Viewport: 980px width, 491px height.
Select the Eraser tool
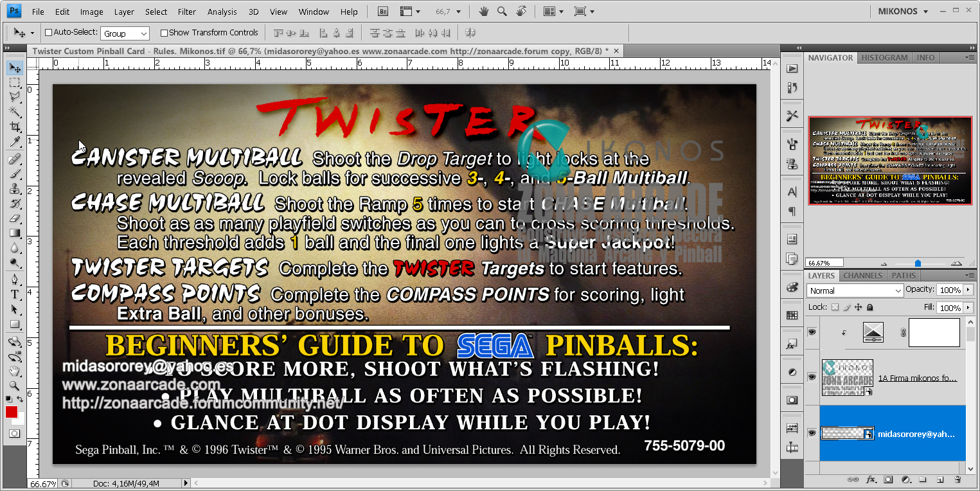[x=15, y=219]
